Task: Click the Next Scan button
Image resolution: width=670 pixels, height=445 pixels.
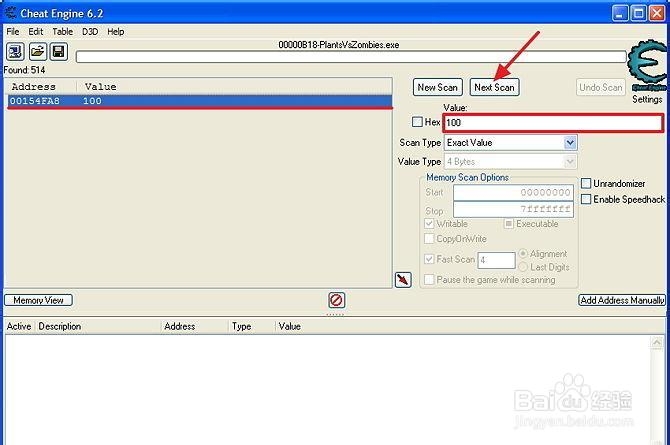Action: 494,87
